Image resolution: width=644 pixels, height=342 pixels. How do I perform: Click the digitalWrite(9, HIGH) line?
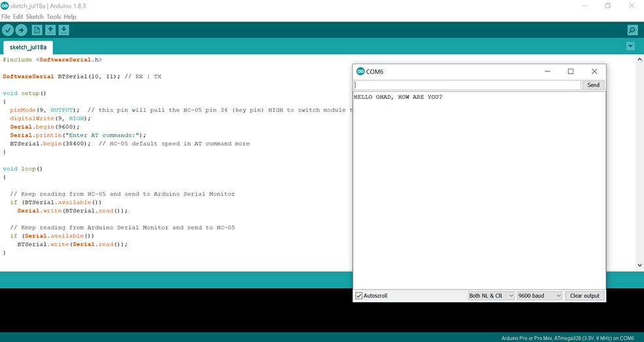click(x=50, y=118)
